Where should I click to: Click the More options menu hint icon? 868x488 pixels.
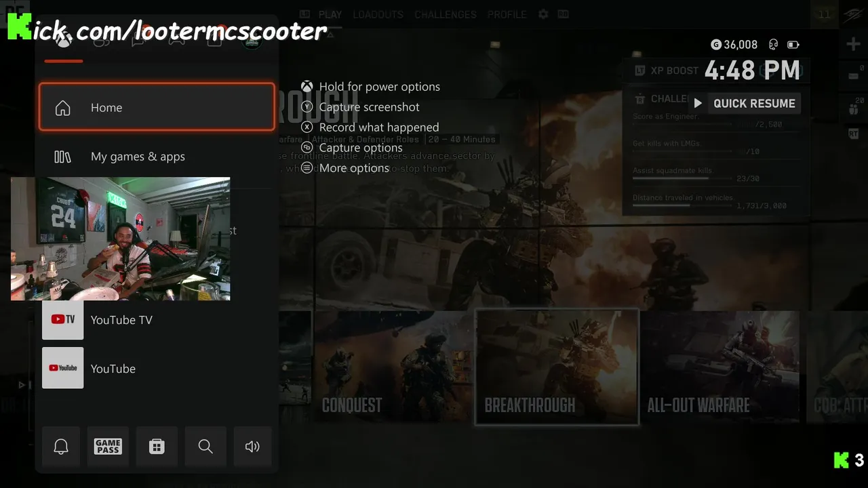[307, 168]
